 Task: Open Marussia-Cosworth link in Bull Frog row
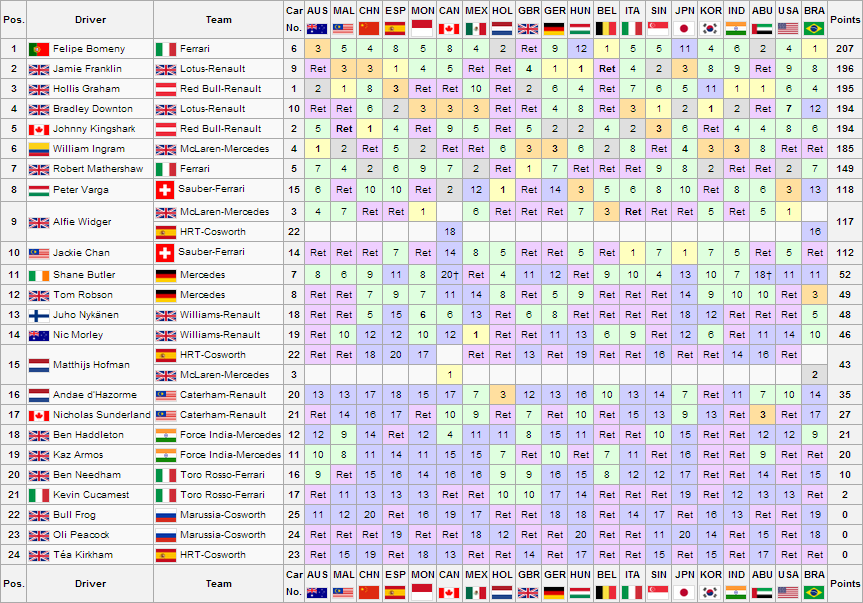[222, 515]
